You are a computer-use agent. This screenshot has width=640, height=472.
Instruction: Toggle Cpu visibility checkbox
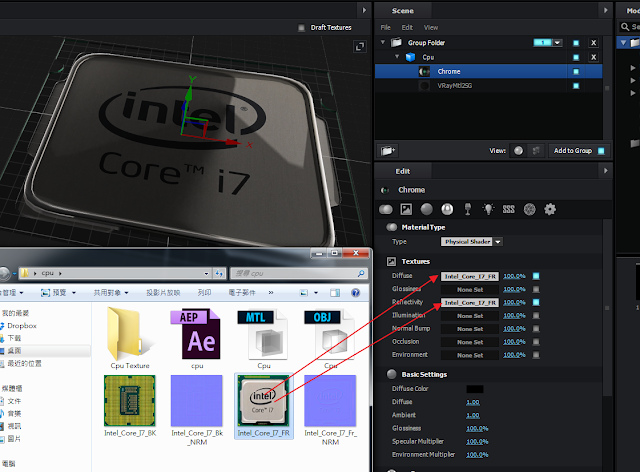pyautogui.click(x=576, y=57)
